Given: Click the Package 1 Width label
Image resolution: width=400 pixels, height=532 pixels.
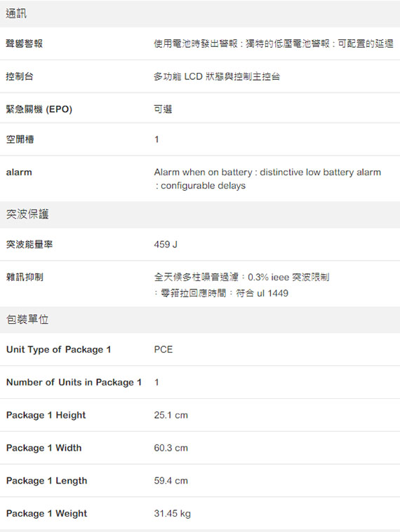Looking at the screenshot, I should [x=44, y=448].
